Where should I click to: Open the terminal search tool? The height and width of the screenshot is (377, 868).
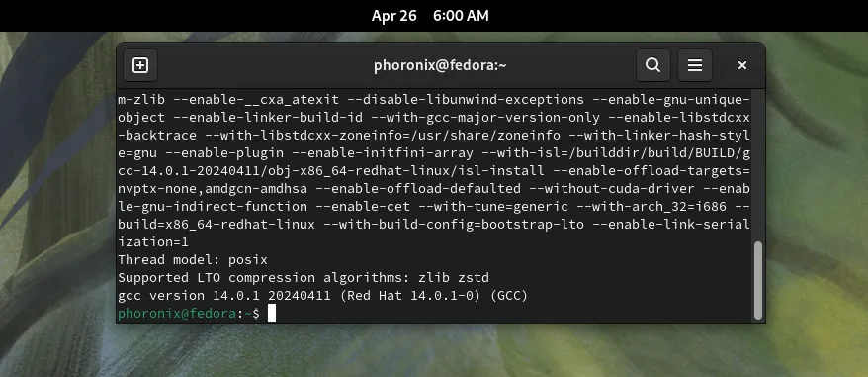coord(653,65)
